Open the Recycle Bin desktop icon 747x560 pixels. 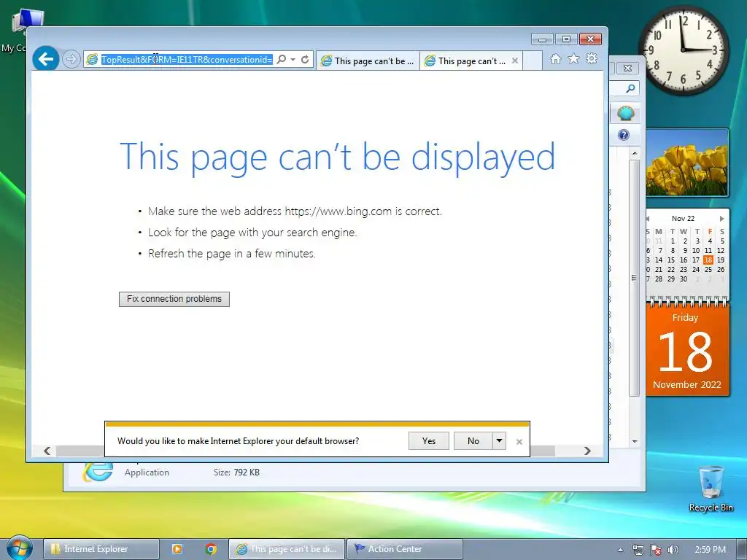click(x=711, y=488)
